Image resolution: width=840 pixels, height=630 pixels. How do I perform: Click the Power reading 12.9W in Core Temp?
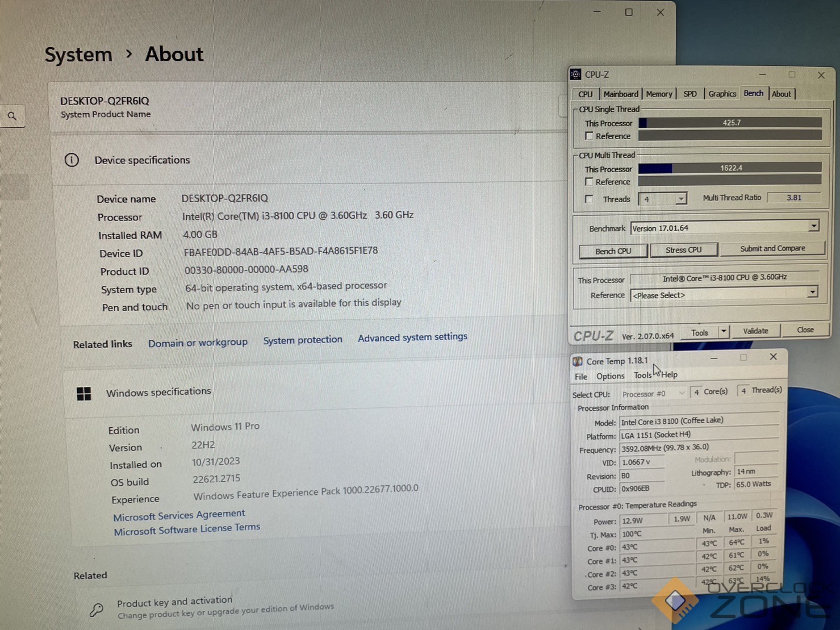[x=643, y=521]
